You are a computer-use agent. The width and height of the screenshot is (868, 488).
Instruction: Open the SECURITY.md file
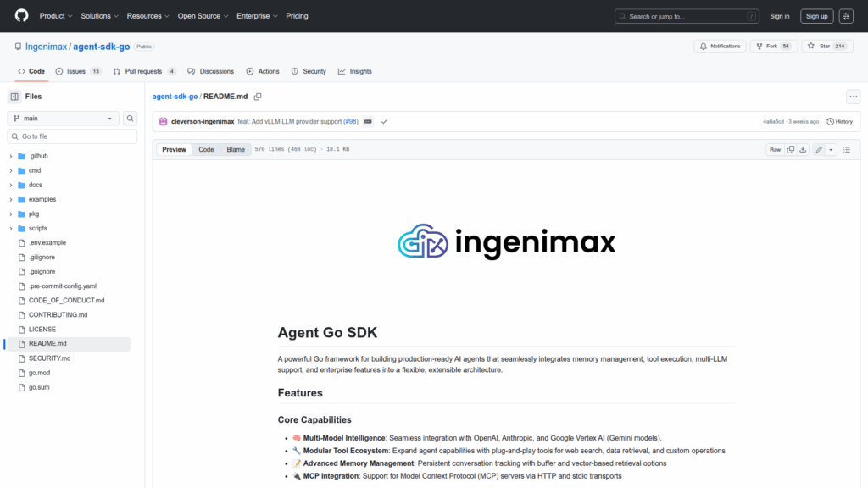pyautogui.click(x=49, y=358)
